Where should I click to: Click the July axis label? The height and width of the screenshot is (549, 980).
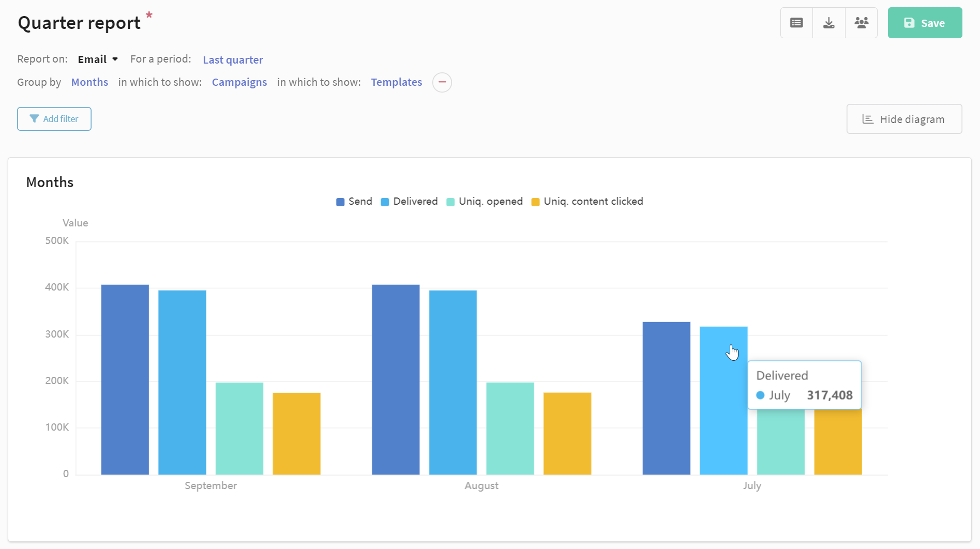click(752, 486)
